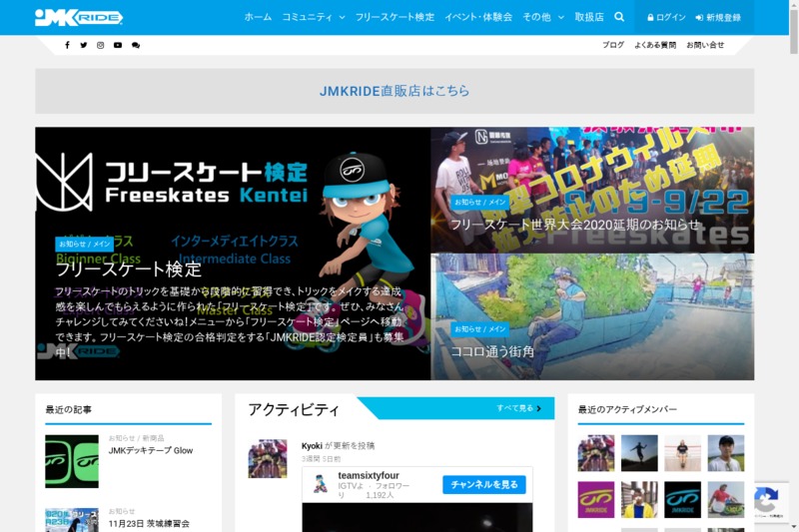Screen dimensions: 799x532
Task: Open purple JMKRIDE logo member avatar
Action: 596,500
